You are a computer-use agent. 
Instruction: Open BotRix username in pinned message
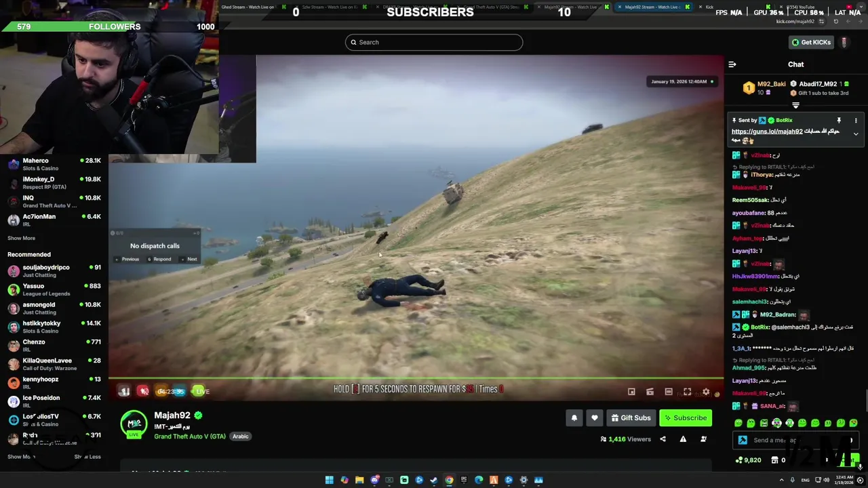click(784, 121)
